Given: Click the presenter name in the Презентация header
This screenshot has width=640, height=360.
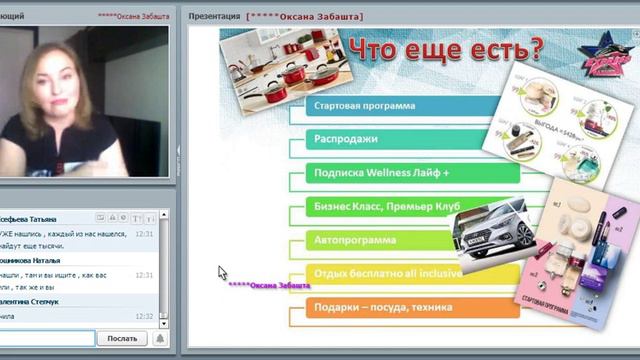Looking at the screenshot, I should click(304, 17).
